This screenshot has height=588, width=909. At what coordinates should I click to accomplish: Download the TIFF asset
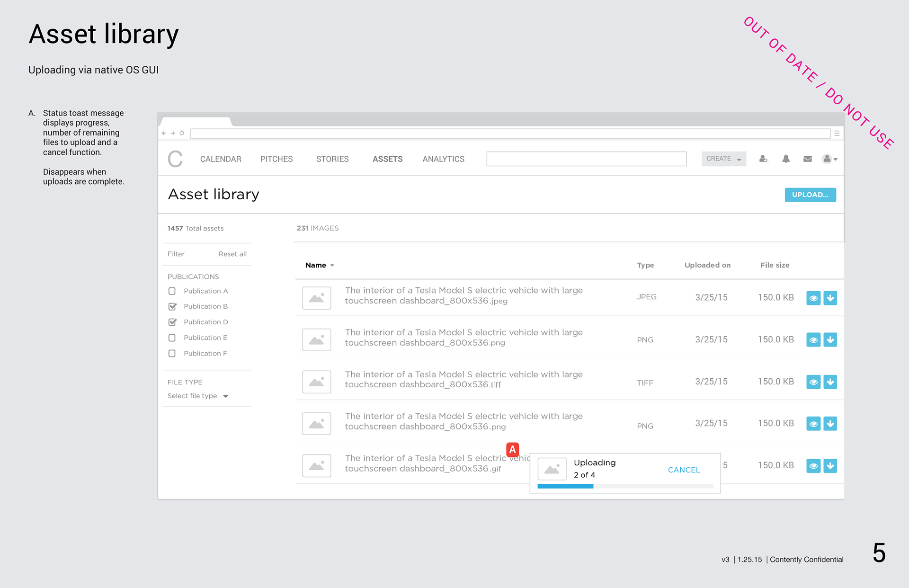point(830,382)
